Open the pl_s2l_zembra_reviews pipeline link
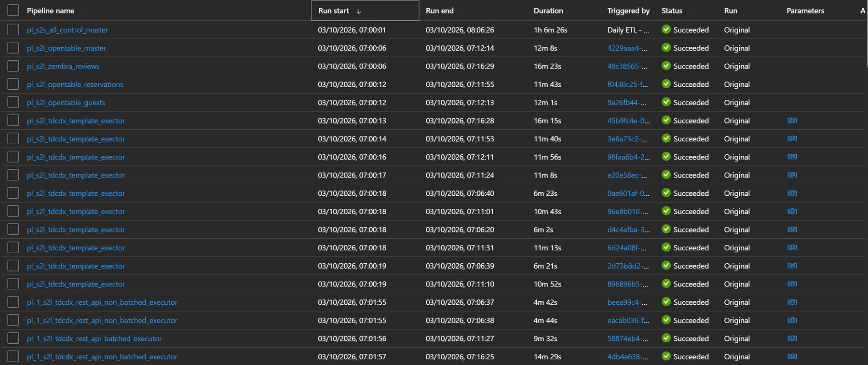 click(63, 67)
